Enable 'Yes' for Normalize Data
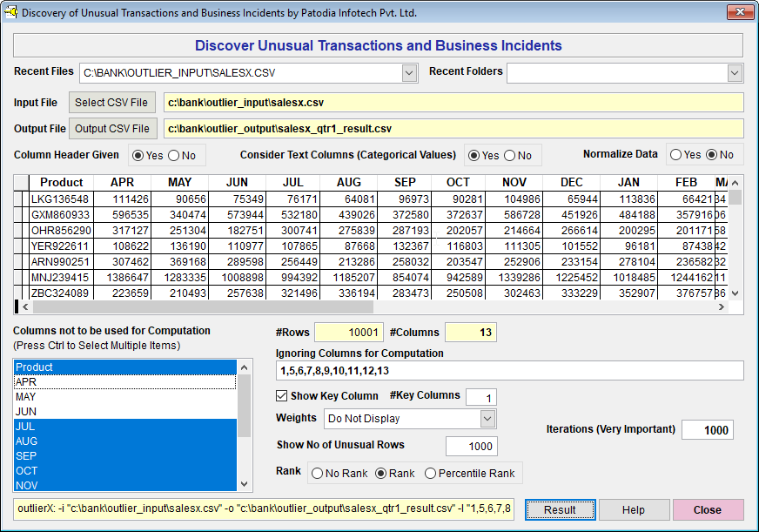The image size is (759, 532). click(675, 155)
